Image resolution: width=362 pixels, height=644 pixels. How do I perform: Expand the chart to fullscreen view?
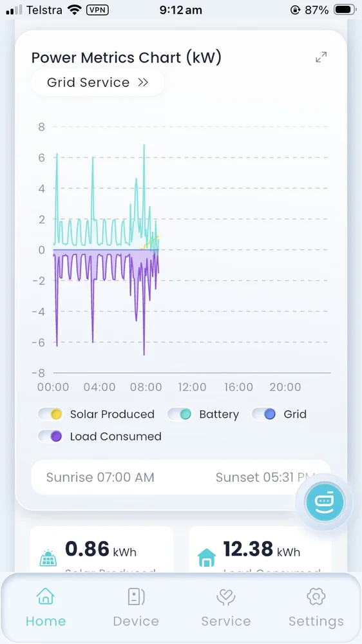pos(321,57)
